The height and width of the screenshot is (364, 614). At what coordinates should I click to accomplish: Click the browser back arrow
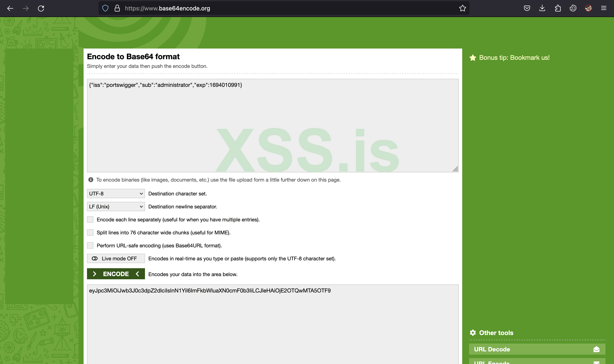point(10,8)
